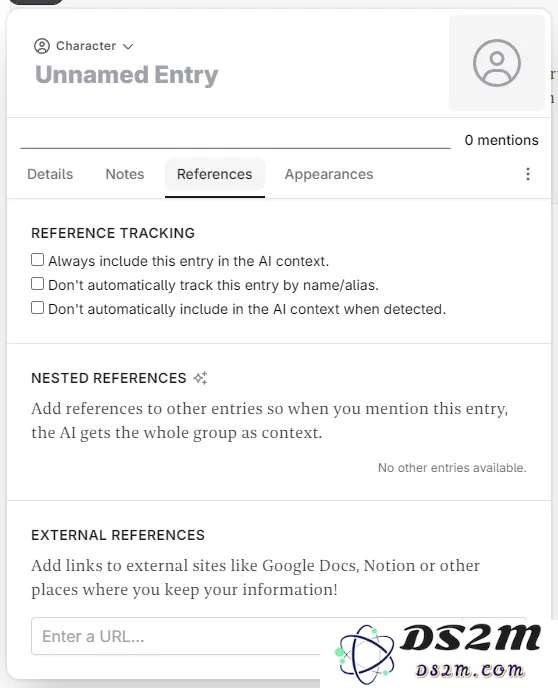558x688 pixels.
Task: Switch to the Details tab
Action: click(x=50, y=174)
